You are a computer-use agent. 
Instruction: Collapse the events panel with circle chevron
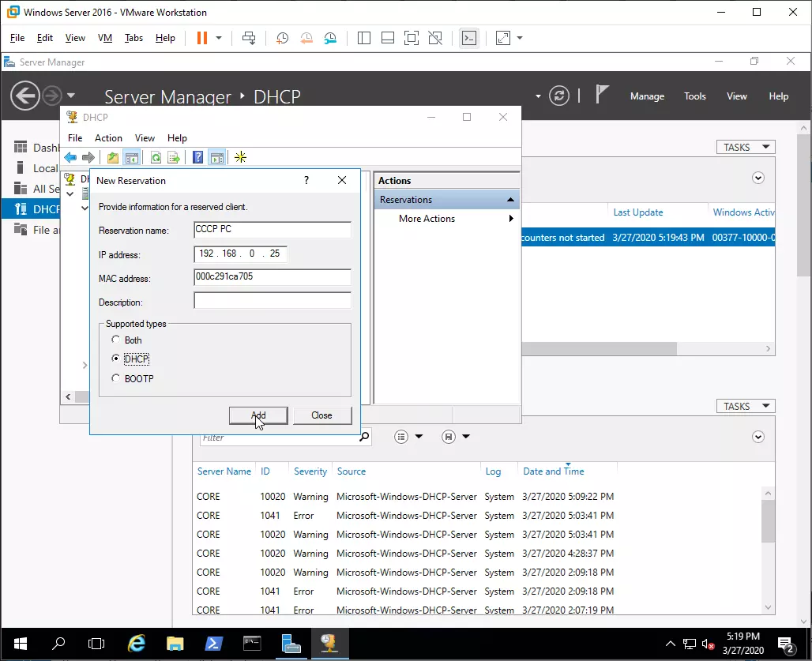tap(758, 437)
